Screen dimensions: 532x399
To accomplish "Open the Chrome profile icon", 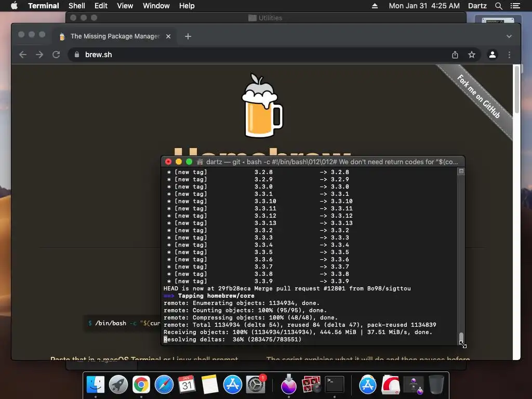I will click(x=493, y=55).
